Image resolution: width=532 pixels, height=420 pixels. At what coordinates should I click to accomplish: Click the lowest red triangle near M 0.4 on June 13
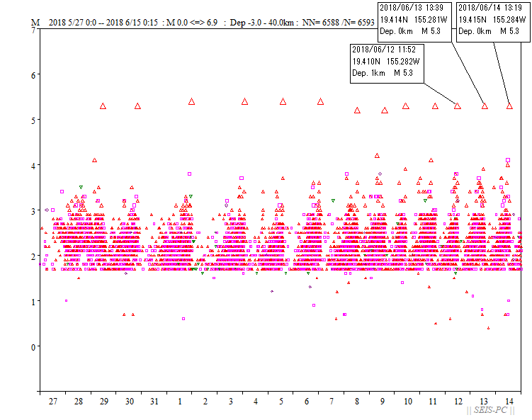488,328
